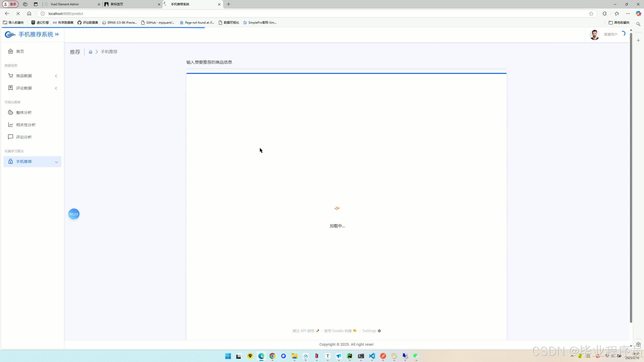Image resolution: width=644 pixels, height=362 pixels.
Task: Click the 普通用户 username label
Action: (x=611, y=34)
